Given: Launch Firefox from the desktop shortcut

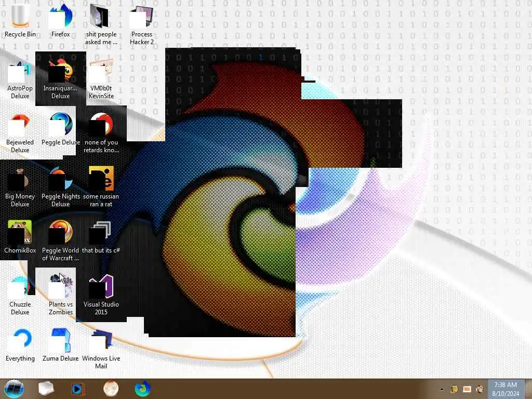Looking at the screenshot, I should pyautogui.click(x=60, y=21).
